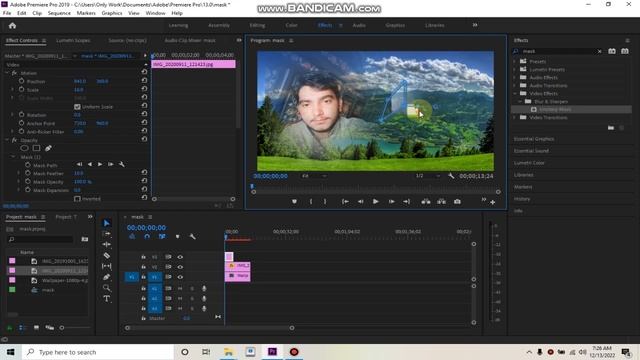Toggle V2 track output eye
640x360 pixels.
click(180, 267)
